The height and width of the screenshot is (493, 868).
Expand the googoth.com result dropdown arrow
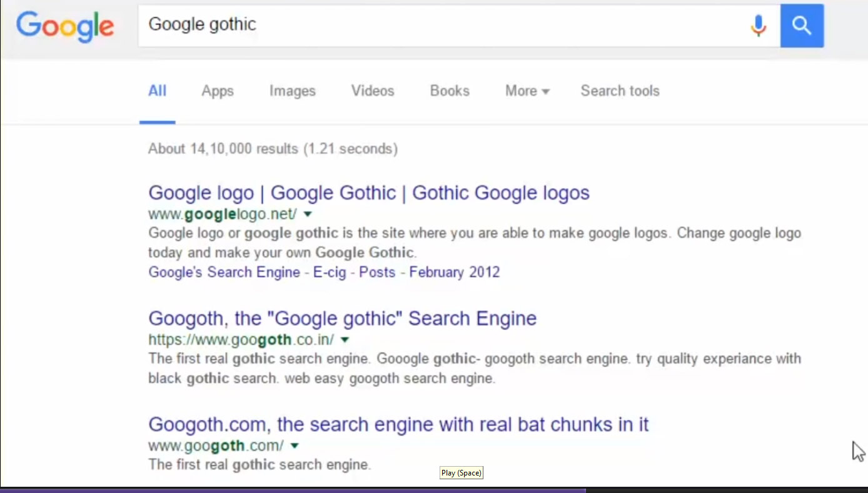[295, 446]
